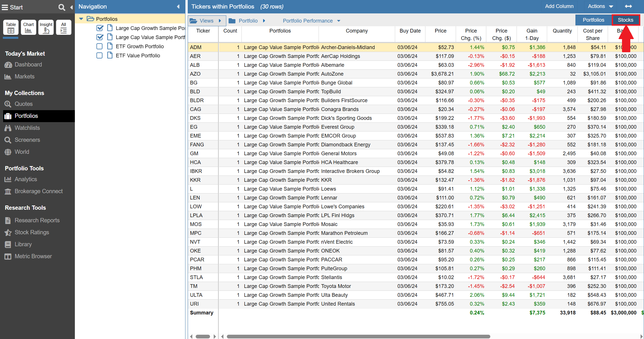Collapse the Portfolios tree node

coord(81,19)
